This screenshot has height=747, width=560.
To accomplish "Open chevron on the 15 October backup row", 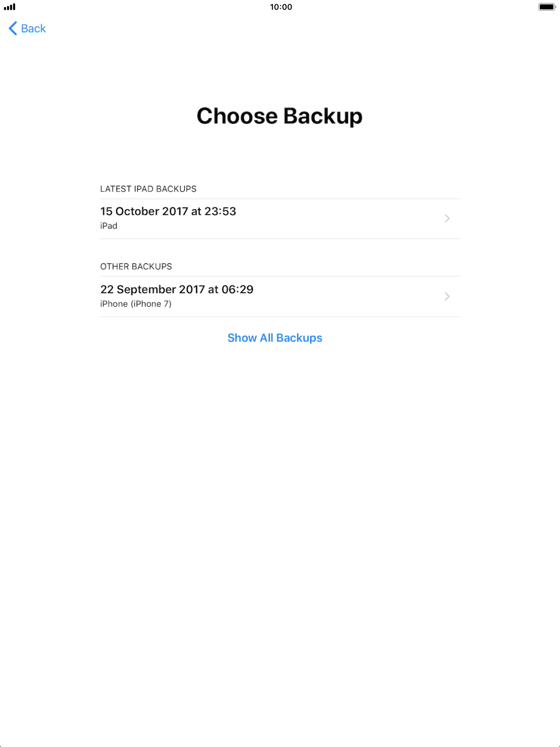I will click(447, 219).
